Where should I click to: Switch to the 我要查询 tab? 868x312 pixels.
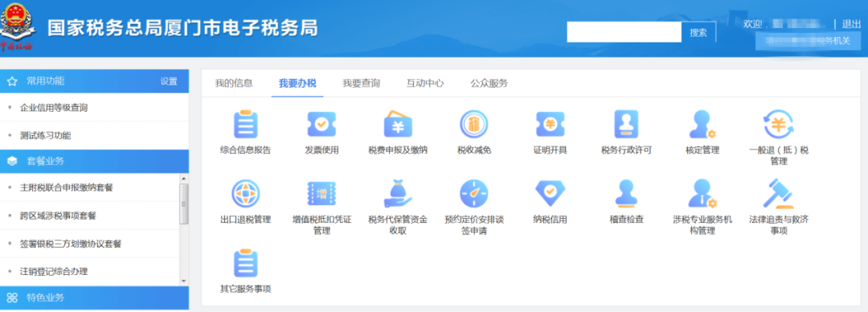(361, 83)
